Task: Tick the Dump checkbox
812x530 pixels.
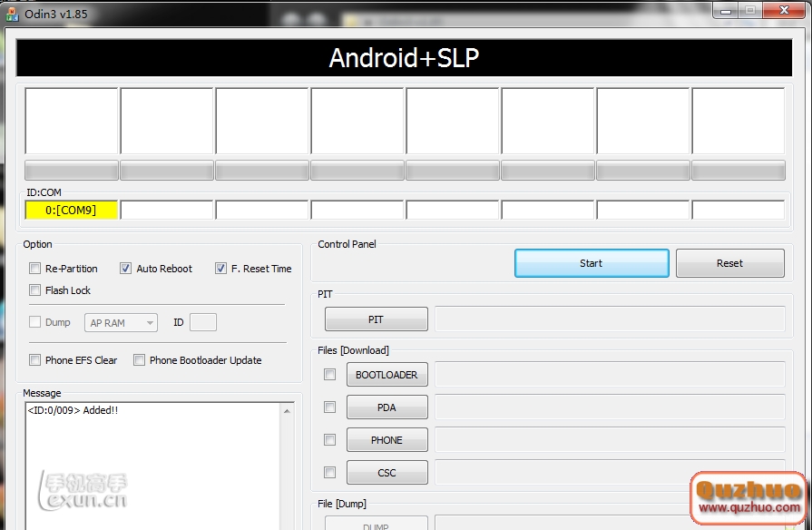Action: point(34,322)
